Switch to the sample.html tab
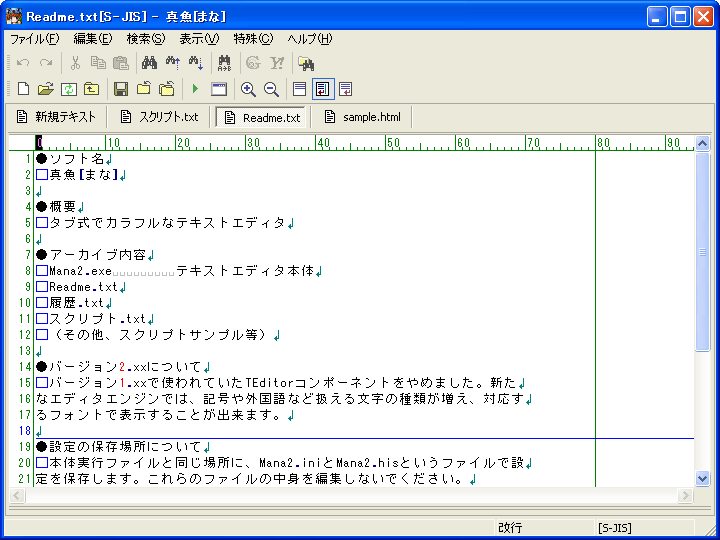Image resolution: width=720 pixels, height=540 pixels. click(363, 117)
